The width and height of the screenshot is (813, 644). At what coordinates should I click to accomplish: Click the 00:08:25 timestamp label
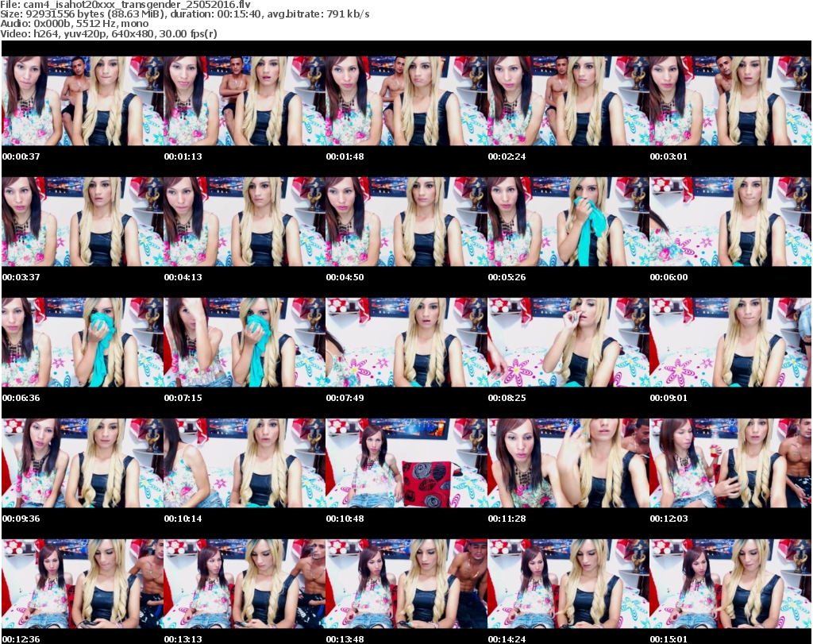tap(507, 398)
